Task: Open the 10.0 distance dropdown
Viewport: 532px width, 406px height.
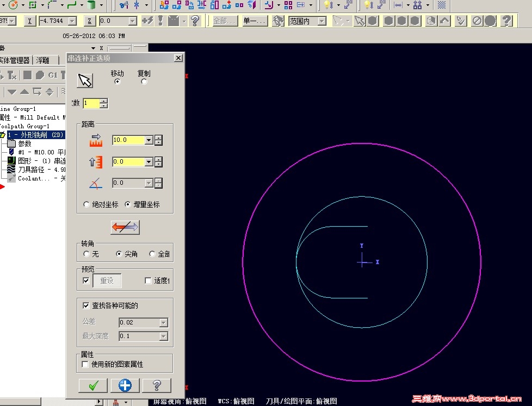Action: pyautogui.click(x=149, y=140)
